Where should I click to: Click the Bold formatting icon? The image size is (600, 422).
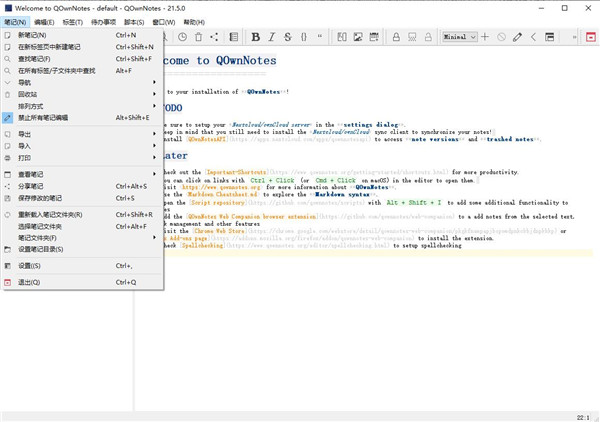coord(256,37)
